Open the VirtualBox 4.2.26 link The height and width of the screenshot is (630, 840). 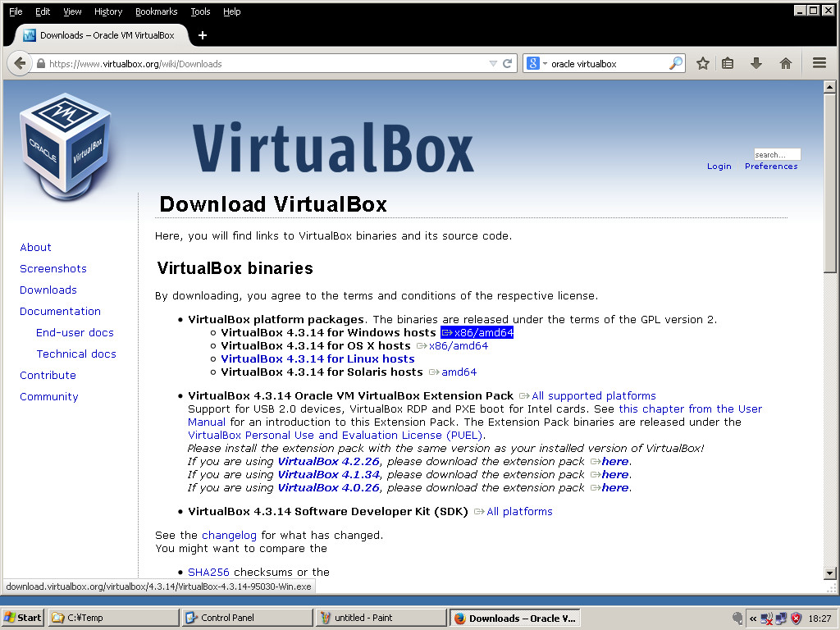[328, 461]
